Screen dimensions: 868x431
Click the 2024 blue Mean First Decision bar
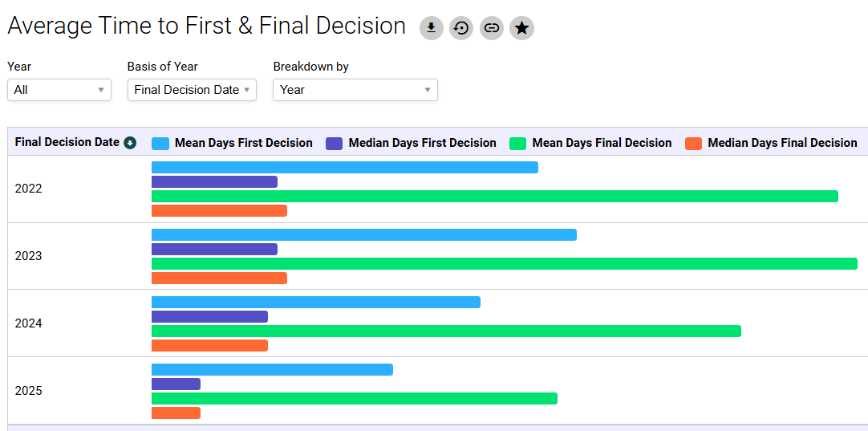pos(315,302)
